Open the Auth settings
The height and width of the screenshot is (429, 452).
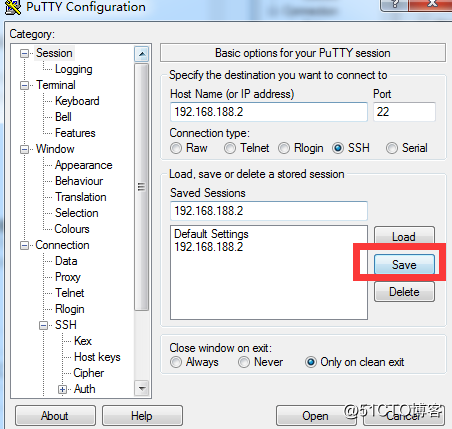[85, 389]
